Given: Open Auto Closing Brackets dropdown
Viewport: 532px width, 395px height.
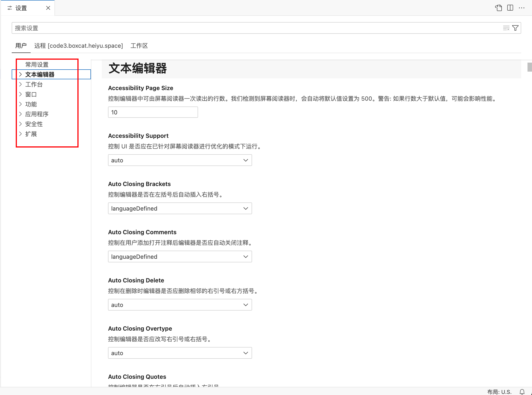Looking at the screenshot, I should pos(180,208).
